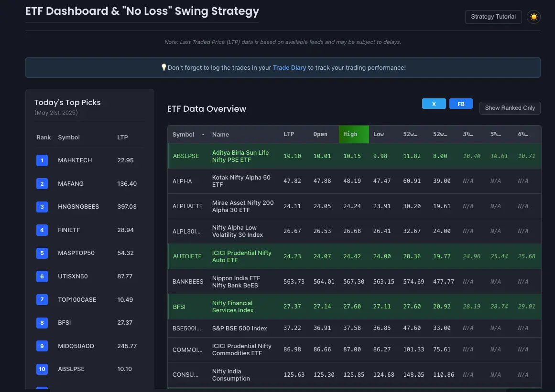This screenshot has width=555, height=392.
Task: Click rank 8 badge for BFSI
Action: (42, 323)
